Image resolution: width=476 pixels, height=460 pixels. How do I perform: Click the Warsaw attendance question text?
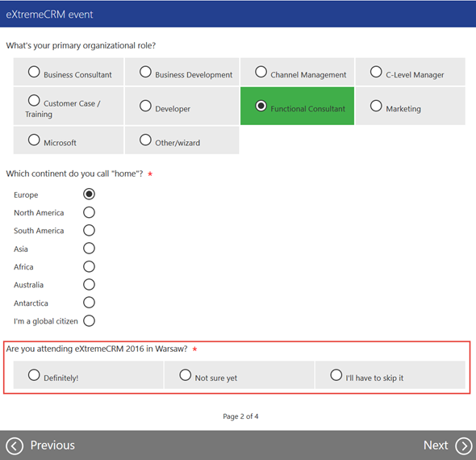97,349
